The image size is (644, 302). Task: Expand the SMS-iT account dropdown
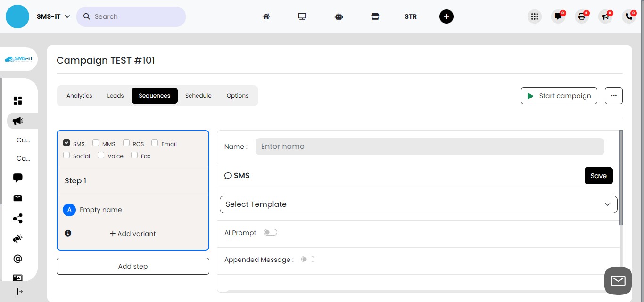click(53, 16)
